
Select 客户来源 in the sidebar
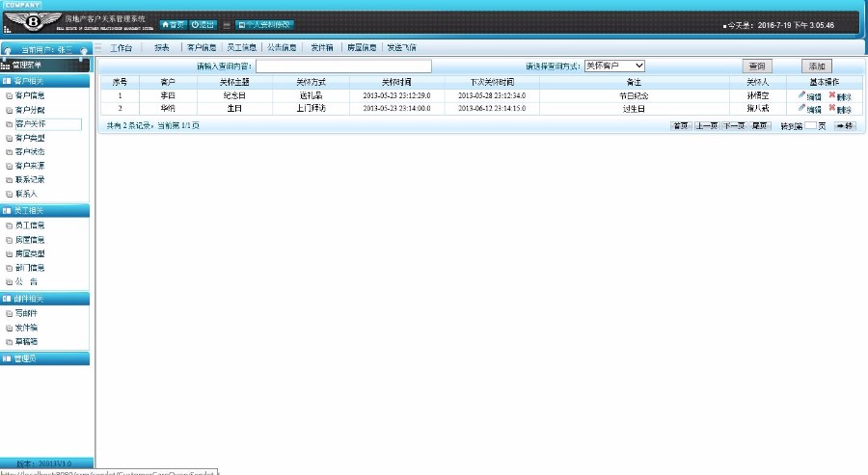30,166
